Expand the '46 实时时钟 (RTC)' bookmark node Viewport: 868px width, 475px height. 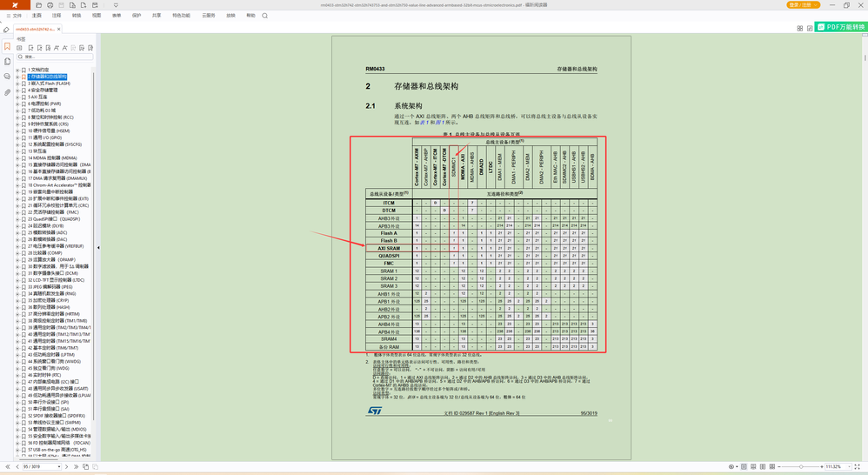tap(17, 375)
